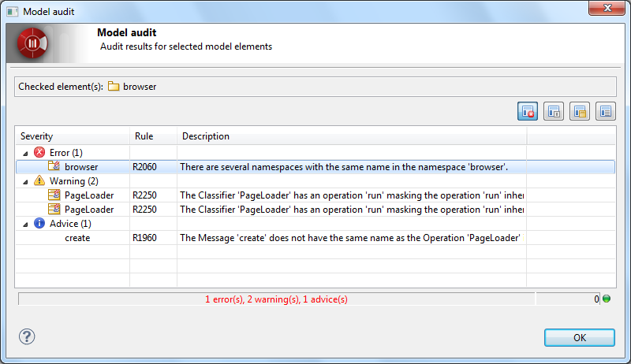Click the audit summary progress bar
This screenshot has height=364, width=631.
click(276, 299)
